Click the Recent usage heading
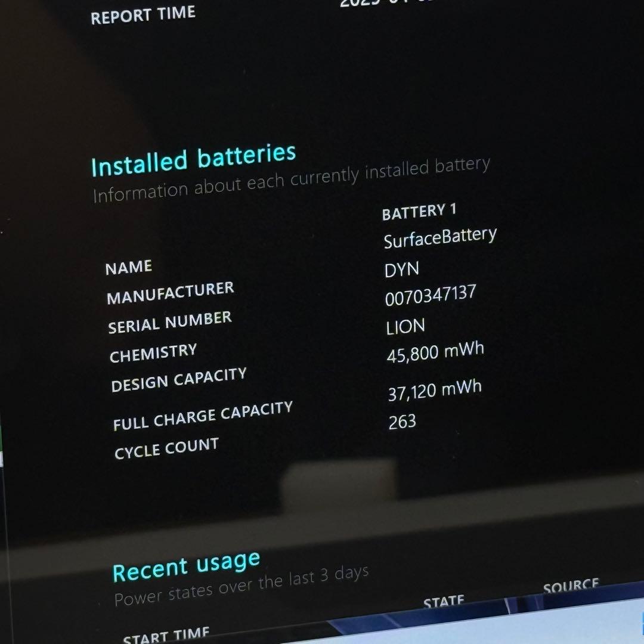Viewport: 644px width, 644px height. (x=187, y=567)
